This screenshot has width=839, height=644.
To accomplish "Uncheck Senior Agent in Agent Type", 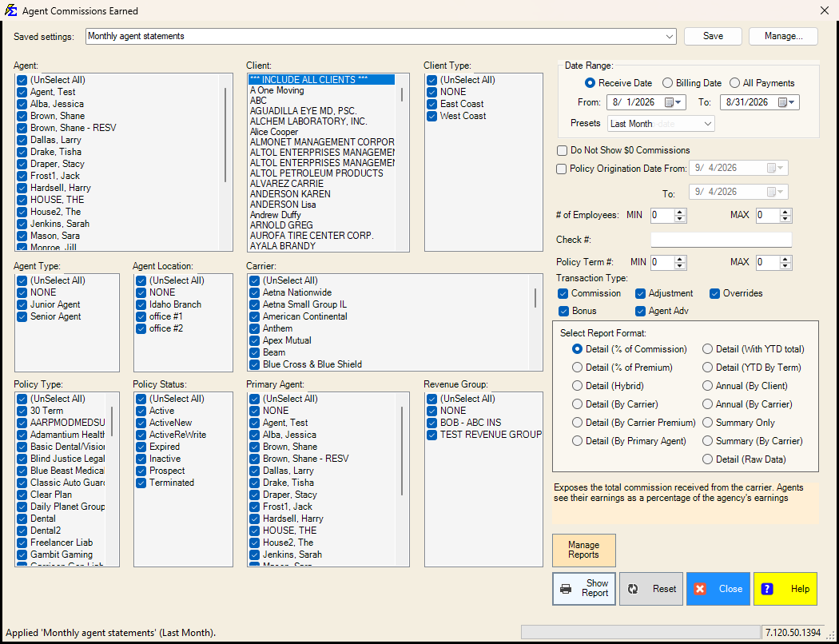I will pos(22,316).
